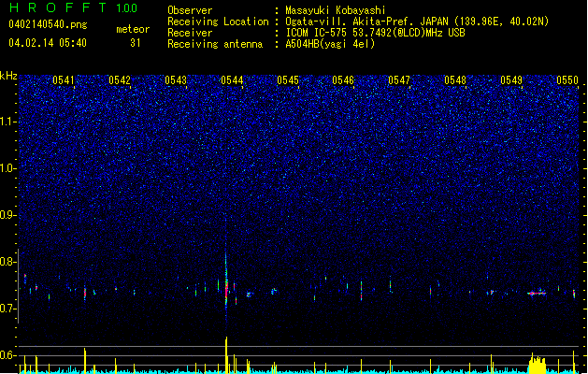This screenshot has height=374, width=588.
Task: Click the tallest yellow power spike at 0544
Action: (226, 354)
